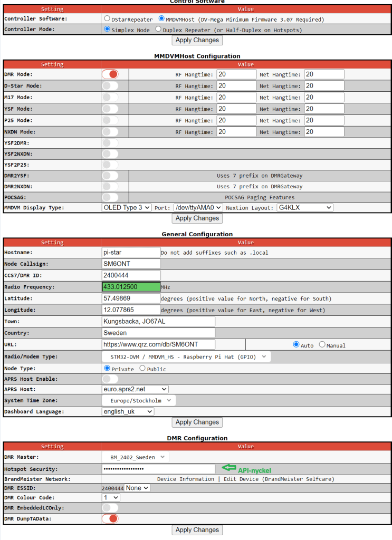Click Apply Changes under DMR Configuration

click(x=197, y=530)
